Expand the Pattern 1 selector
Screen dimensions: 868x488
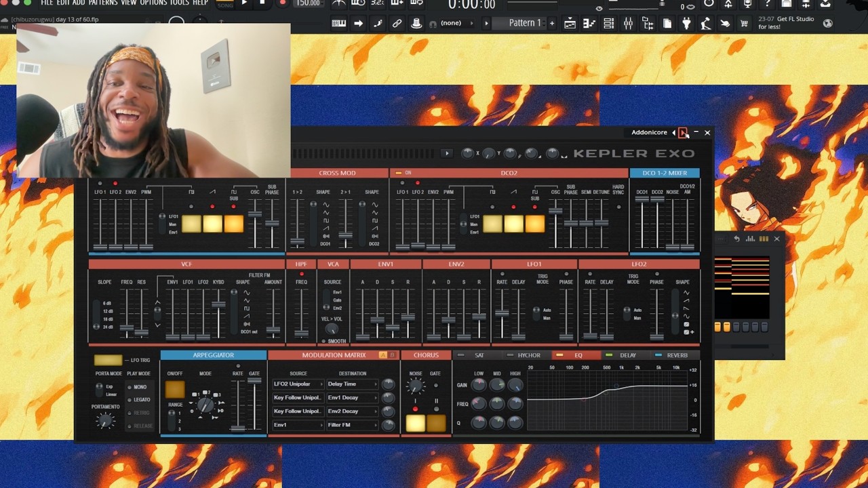coord(526,23)
